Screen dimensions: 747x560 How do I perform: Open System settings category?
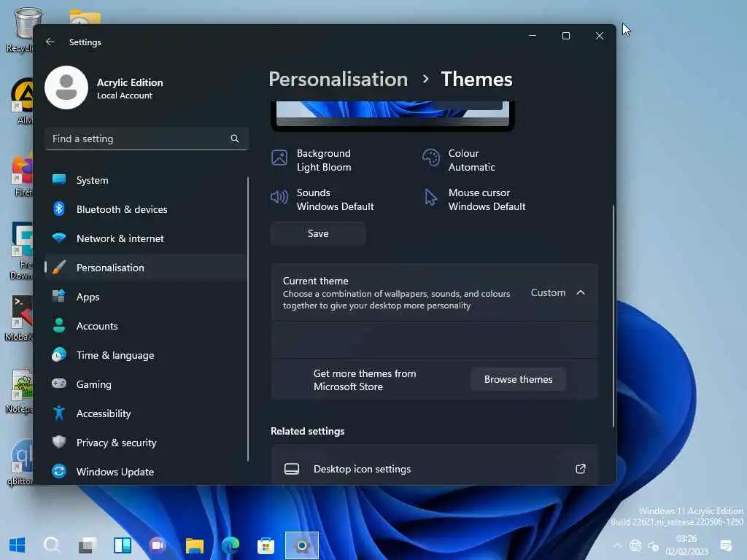146,180
